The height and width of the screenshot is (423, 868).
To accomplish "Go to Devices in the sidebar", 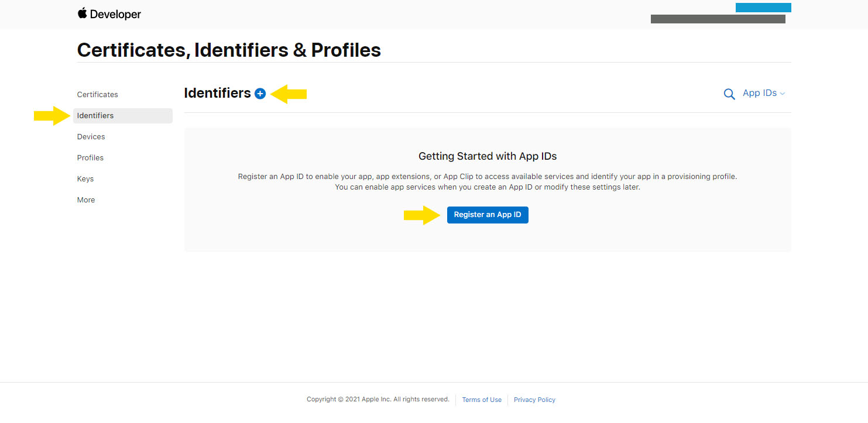I will [91, 136].
